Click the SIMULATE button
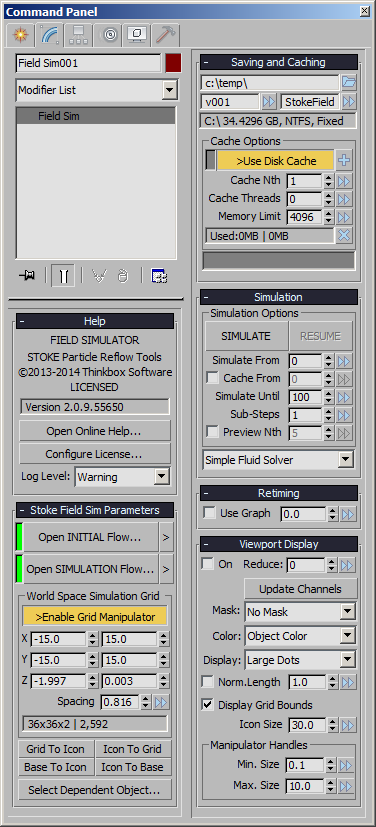The width and height of the screenshot is (376, 827). pos(246,336)
